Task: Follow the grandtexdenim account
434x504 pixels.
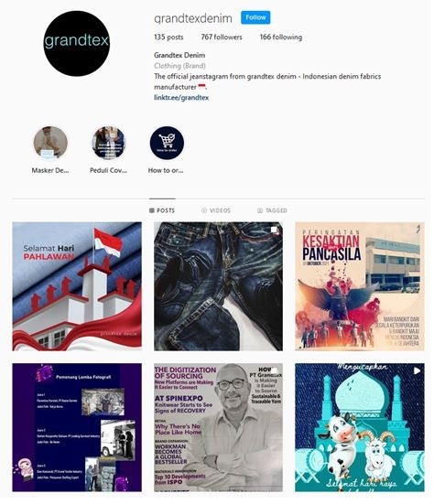Action: [255, 17]
